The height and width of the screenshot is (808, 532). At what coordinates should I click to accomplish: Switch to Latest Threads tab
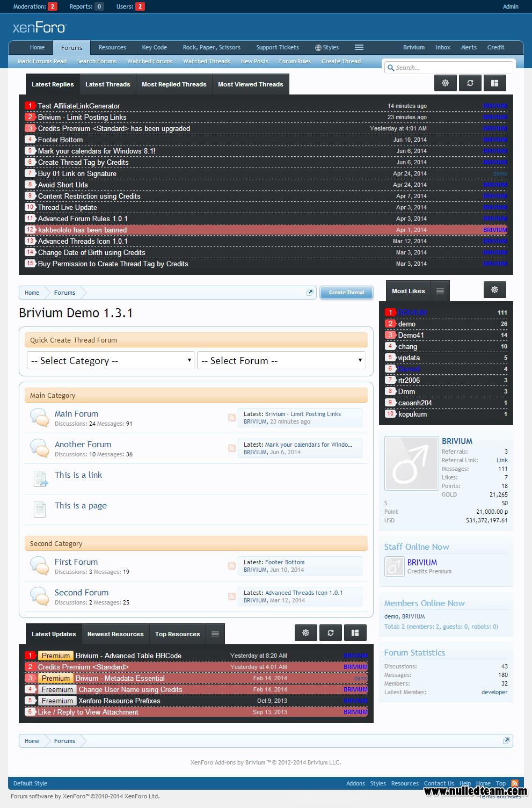click(108, 84)
